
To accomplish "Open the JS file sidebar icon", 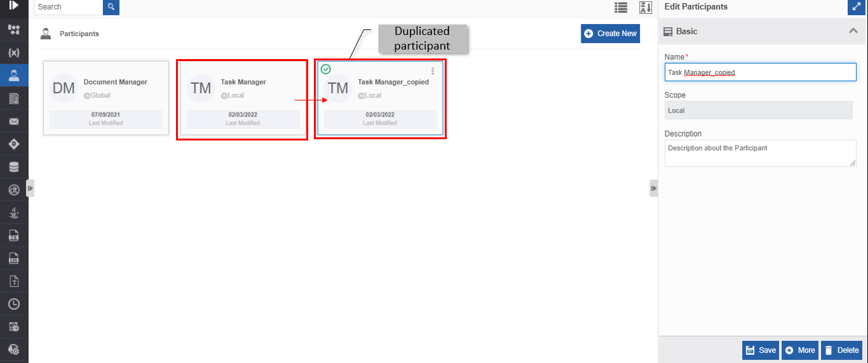I will coord(14,236).
